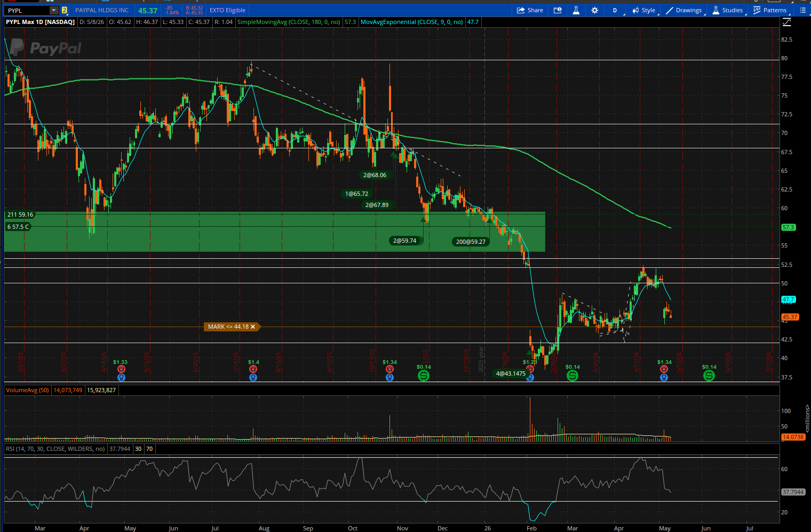Screen dimensions: 811x532
Task: Click the 57.3 SMA price bubble on axis
Action: point(788,227)
